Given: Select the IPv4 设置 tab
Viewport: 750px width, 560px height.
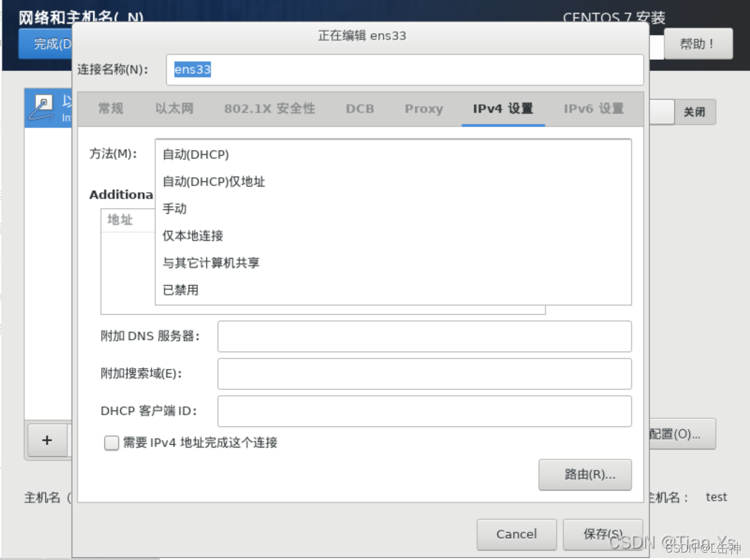Looking at the screenshot, I should (x=503, y=109).
